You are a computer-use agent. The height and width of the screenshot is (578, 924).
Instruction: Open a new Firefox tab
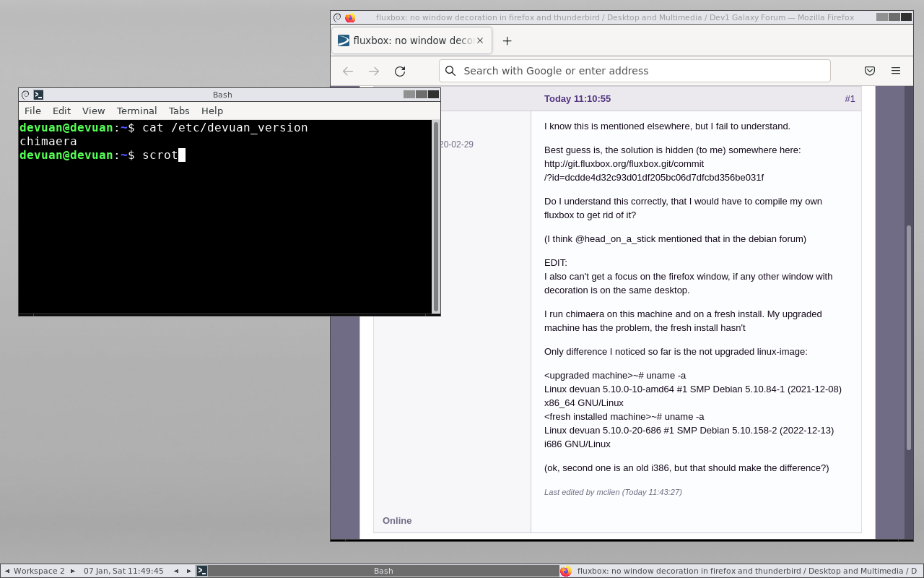click(x=507, y=40)
